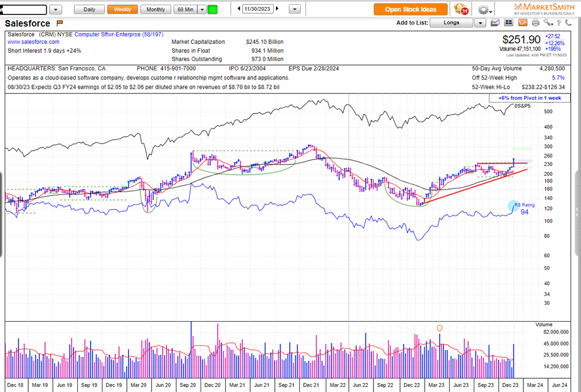The image size is (581, 392).
Task: Click the $251.90 price value
Action: point(521,40)
